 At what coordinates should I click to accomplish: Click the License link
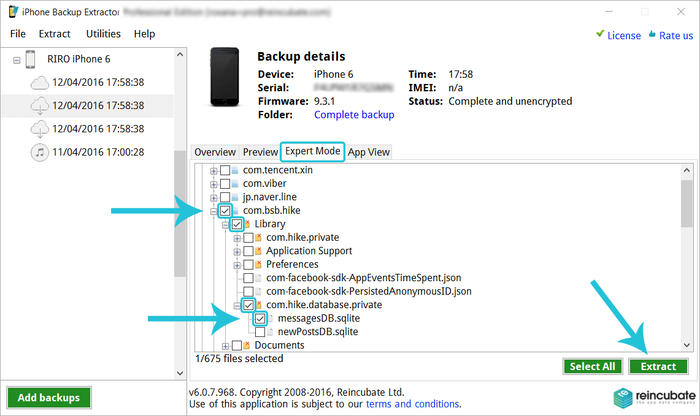[624, 36]
